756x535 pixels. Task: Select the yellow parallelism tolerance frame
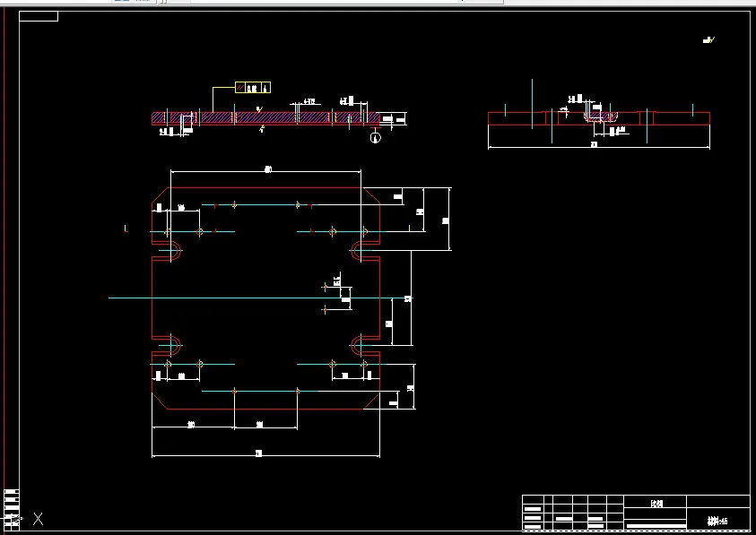(253, 88)
